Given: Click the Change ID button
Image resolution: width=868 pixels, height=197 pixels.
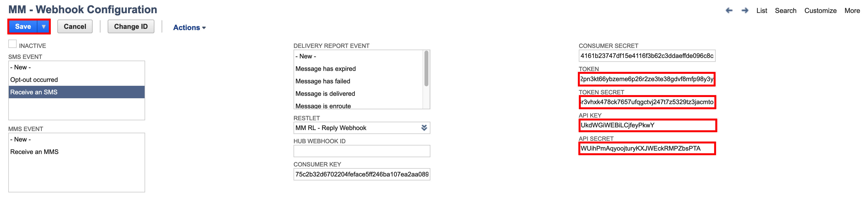Looking at the screenshot, I should click(131, 26).
